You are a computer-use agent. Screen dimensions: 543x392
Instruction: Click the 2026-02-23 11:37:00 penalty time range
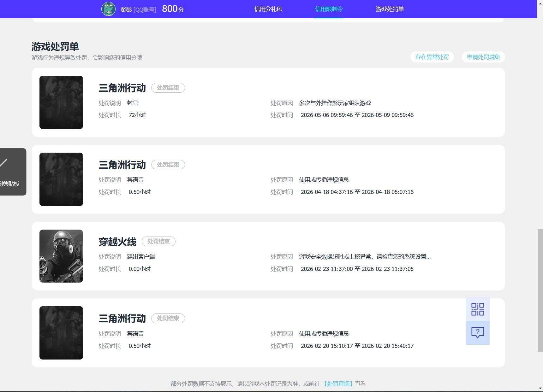tap(357, 269)
